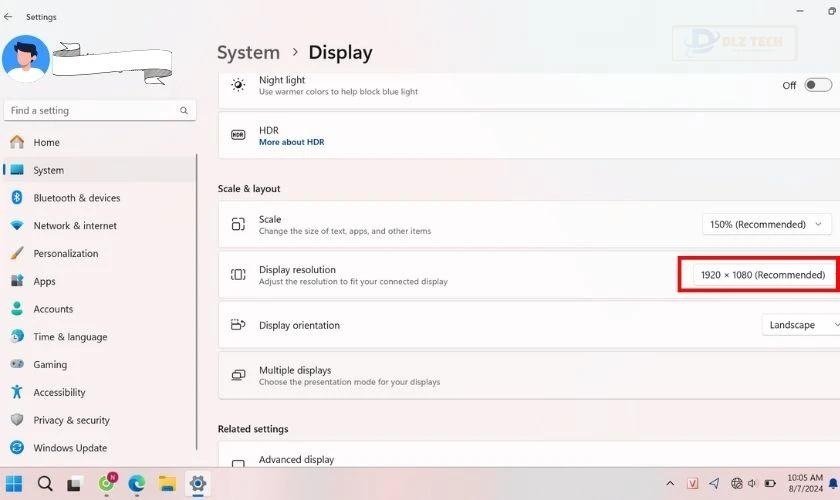
Task: Click the Night light sun icon
Action: coord(238,85)
